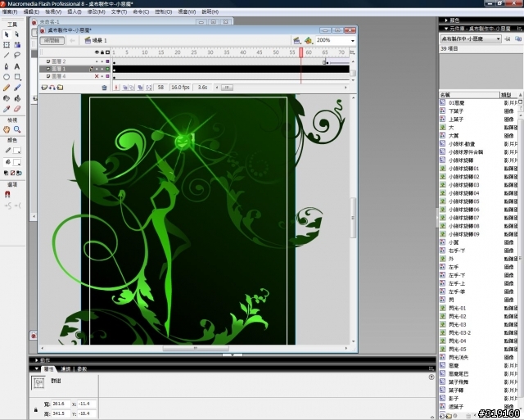Click the No Color icon
The width and height of the screenshot is (524, 420).
(x=13, y=173)
